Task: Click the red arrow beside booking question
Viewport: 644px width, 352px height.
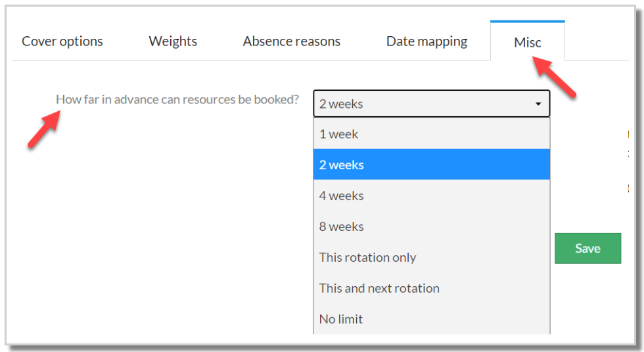Action: 44,128
